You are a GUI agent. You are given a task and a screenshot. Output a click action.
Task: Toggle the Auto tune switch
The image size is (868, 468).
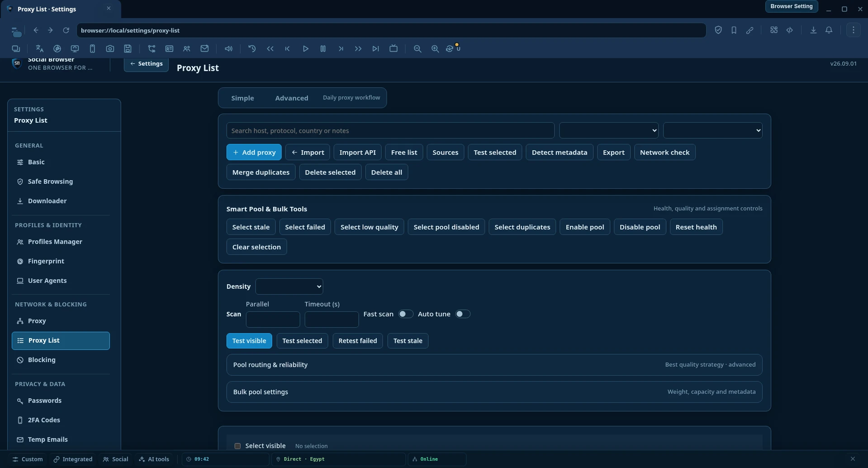click(463, 314)
